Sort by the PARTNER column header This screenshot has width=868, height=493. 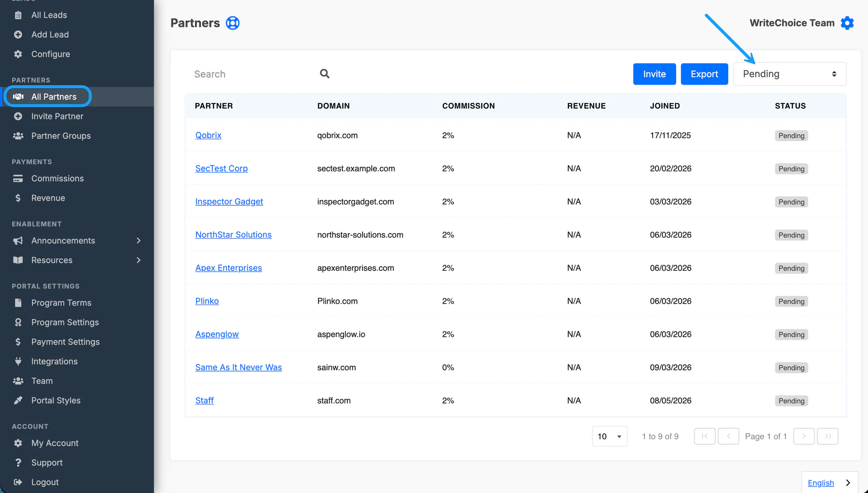click(x=214, y=106)
